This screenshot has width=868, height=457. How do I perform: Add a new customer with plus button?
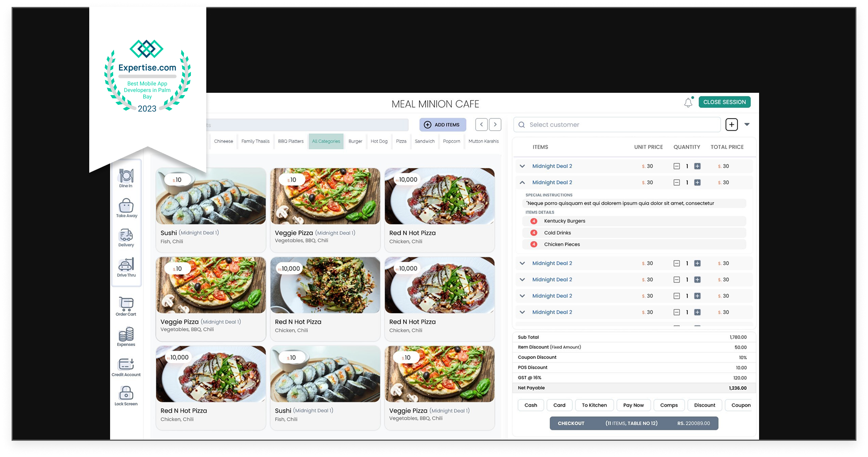tap(732, 124)
